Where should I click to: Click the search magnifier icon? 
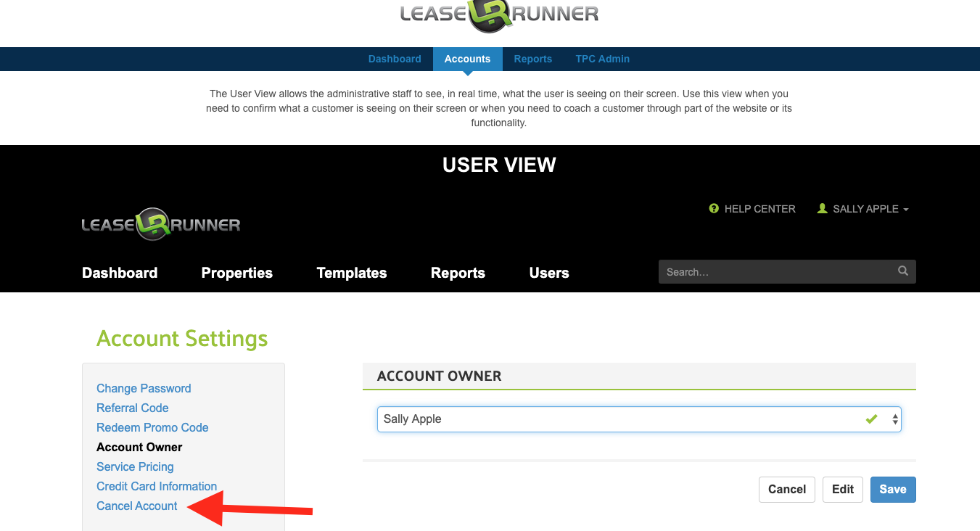(902, 271)
